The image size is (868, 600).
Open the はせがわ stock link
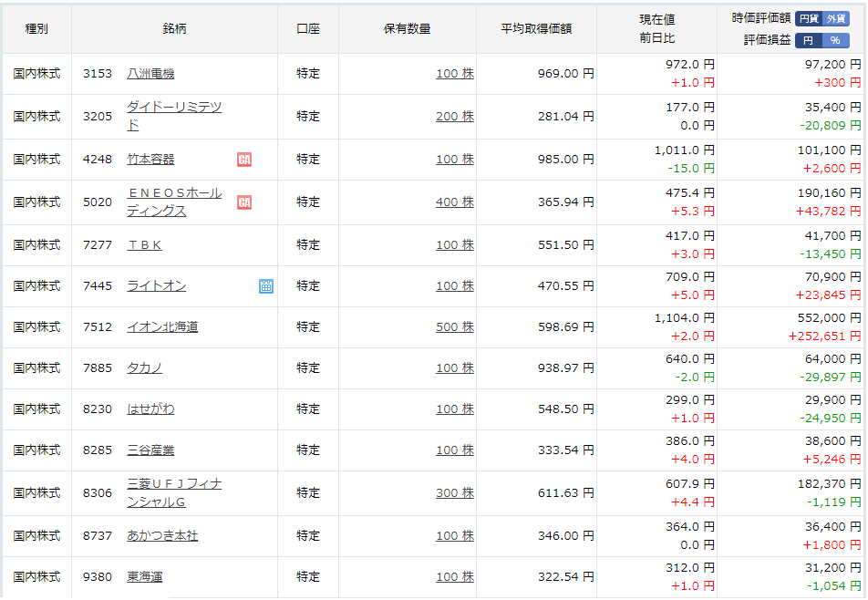click(x=150, y=409)
